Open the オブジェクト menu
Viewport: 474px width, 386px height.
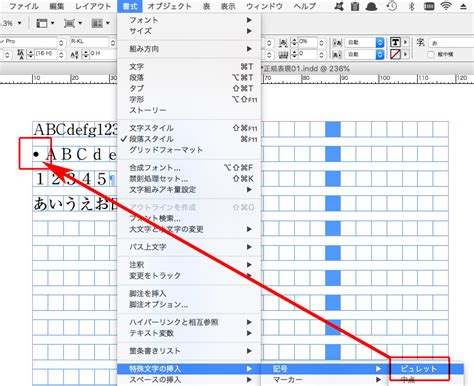coord(169,6)
